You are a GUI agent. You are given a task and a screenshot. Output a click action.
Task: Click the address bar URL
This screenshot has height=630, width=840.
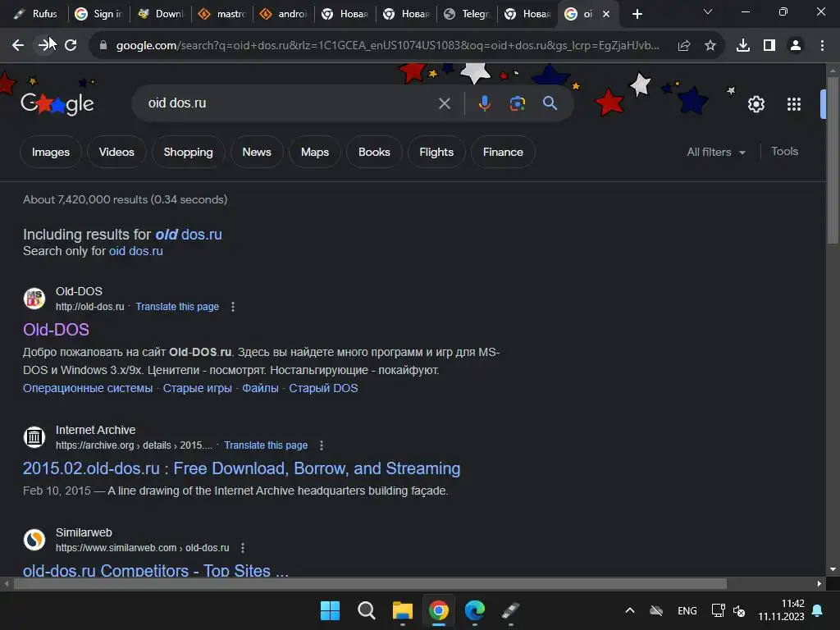(x=388, y=46)
